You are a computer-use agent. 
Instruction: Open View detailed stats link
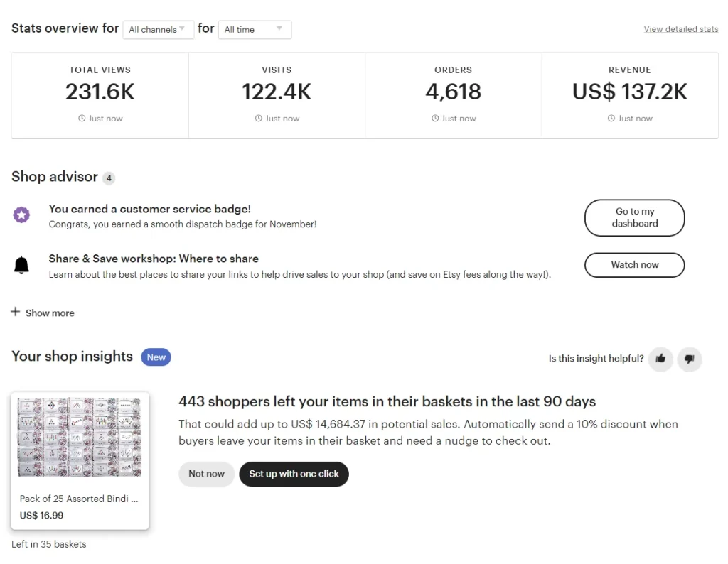(x=680, y=29)
